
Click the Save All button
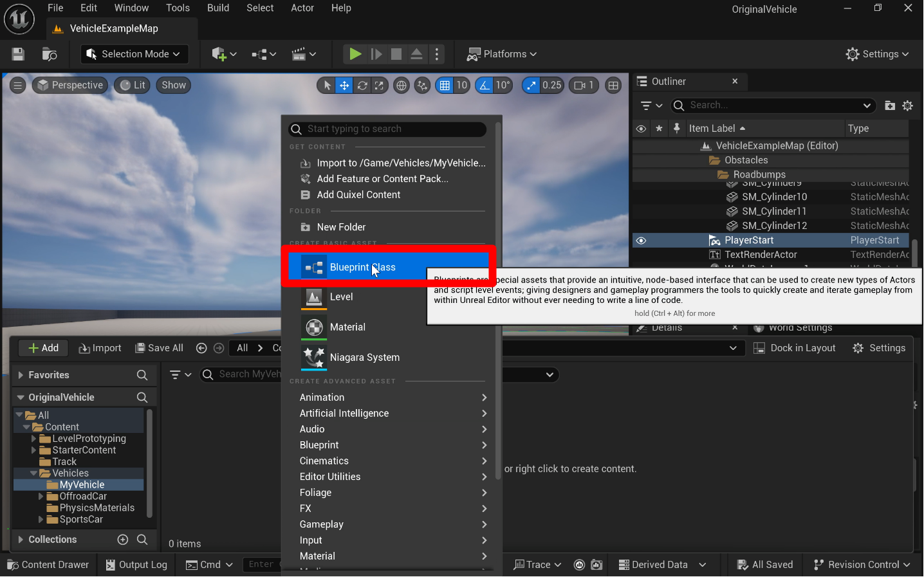159,348
